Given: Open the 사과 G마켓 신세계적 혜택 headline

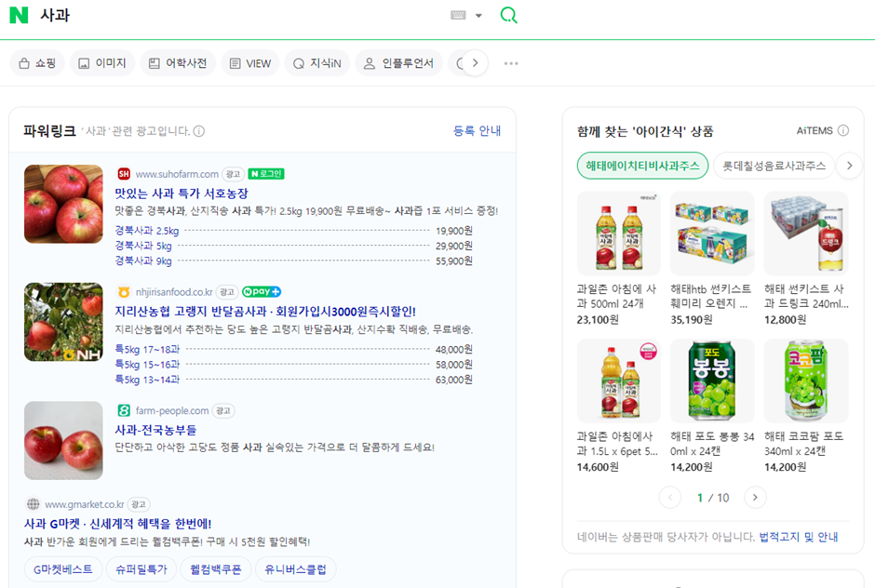Looking at the screenshot, I should coord(117,523).
